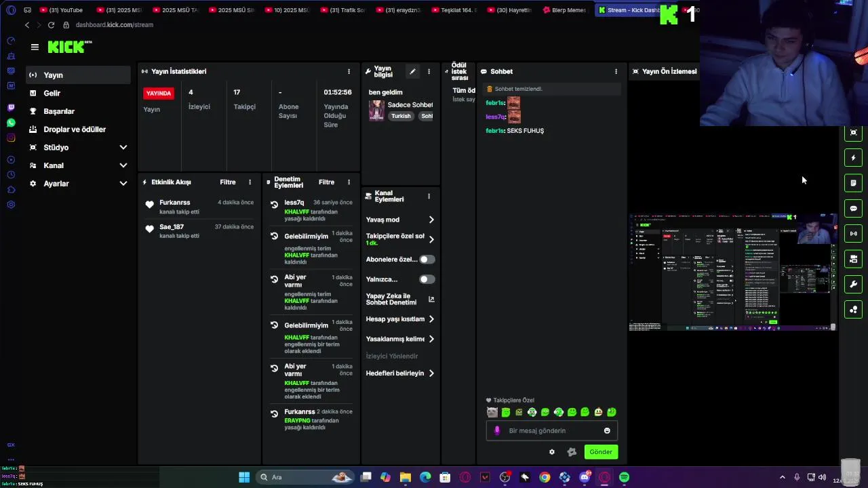This screenshot has height=488, width=868.
Task: Click the broadcast signal icon in right toolbar
Action: pos(853,234)
